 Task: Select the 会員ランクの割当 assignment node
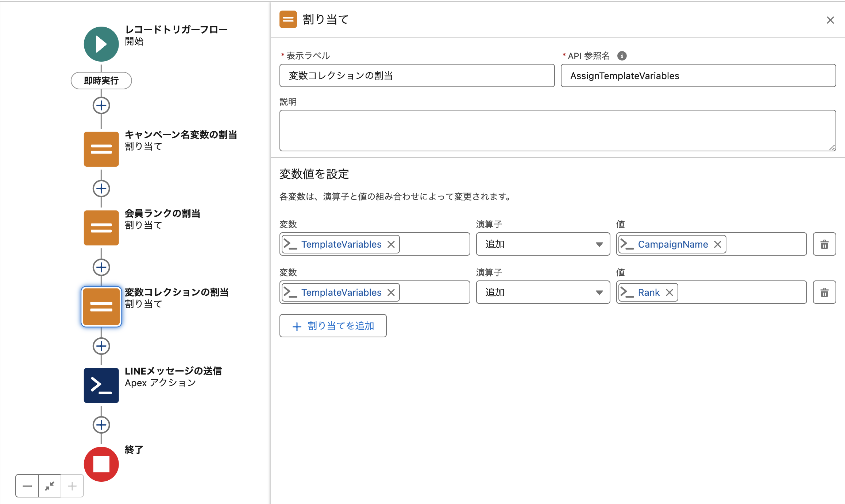[101, 228]
